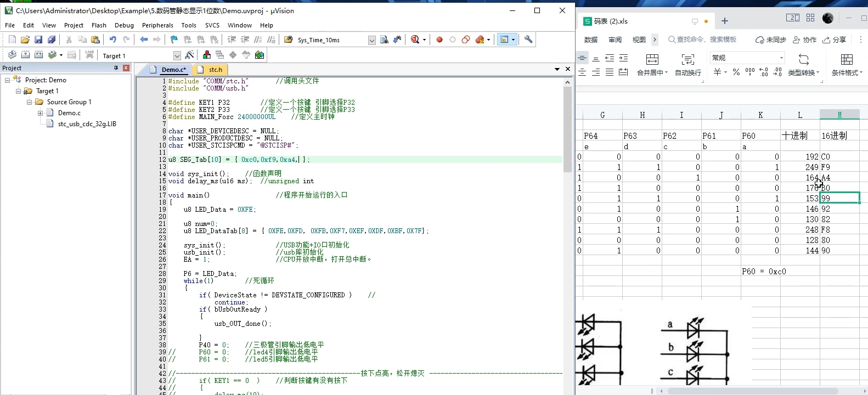Viewport: 868px width, 395px height.
Task: Toggle Project panel auto-hide pin
Action: [116, 68]
